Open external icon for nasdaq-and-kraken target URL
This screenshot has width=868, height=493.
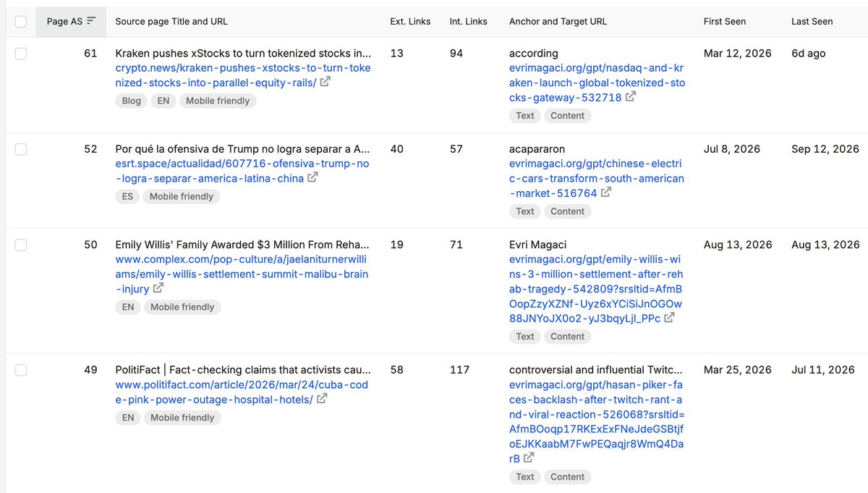[631, 96]
